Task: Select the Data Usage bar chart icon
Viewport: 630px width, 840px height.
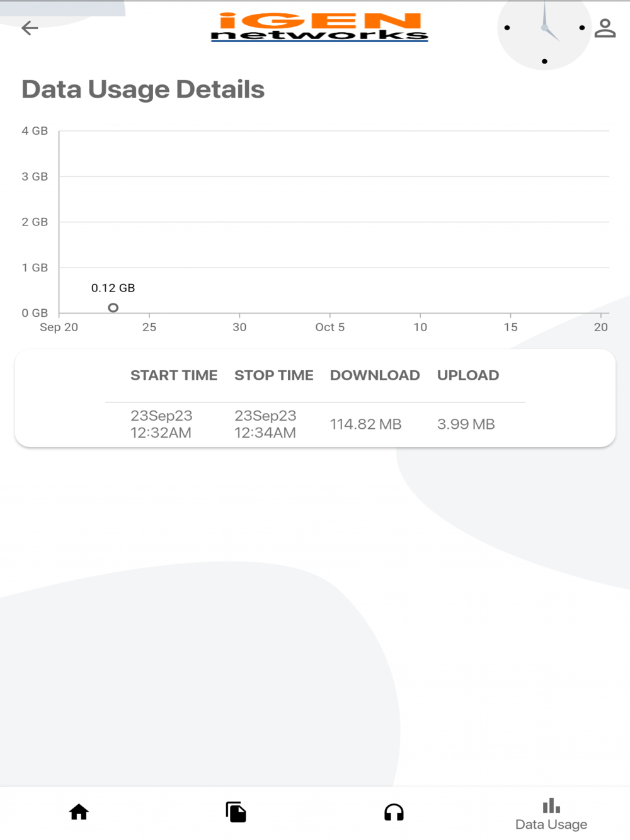Action: [x=551, y=806]
